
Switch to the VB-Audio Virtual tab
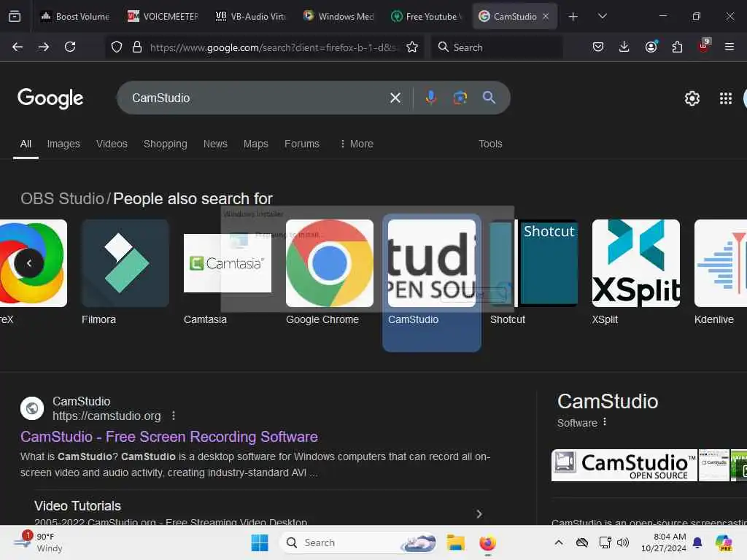point(251,16)
